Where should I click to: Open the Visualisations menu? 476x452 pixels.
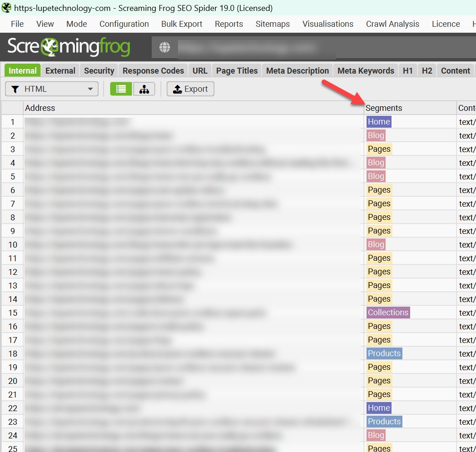pyautogui.click(x=328, y=24)
